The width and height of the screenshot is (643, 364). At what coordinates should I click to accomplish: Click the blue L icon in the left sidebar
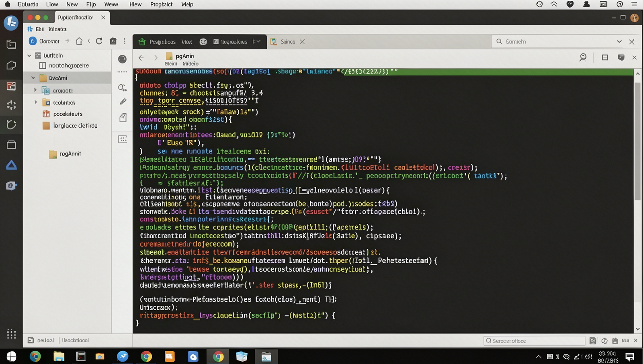pos(11,22)
